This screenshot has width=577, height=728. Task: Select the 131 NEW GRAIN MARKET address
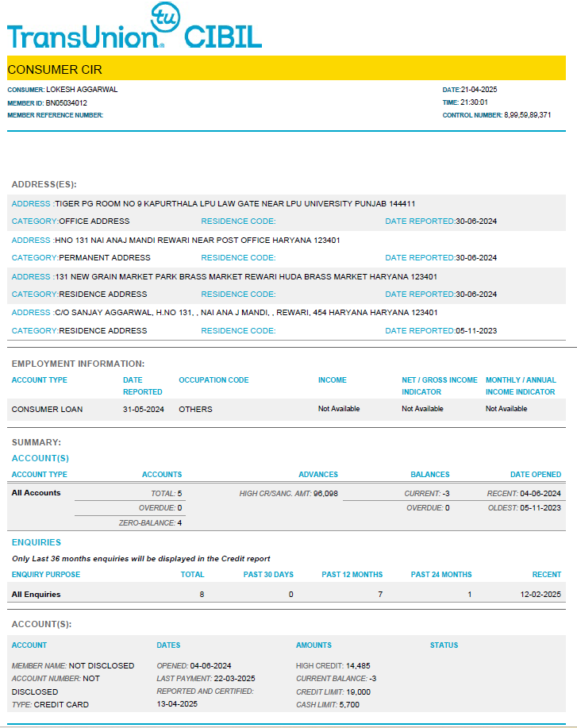pos(246,277)
